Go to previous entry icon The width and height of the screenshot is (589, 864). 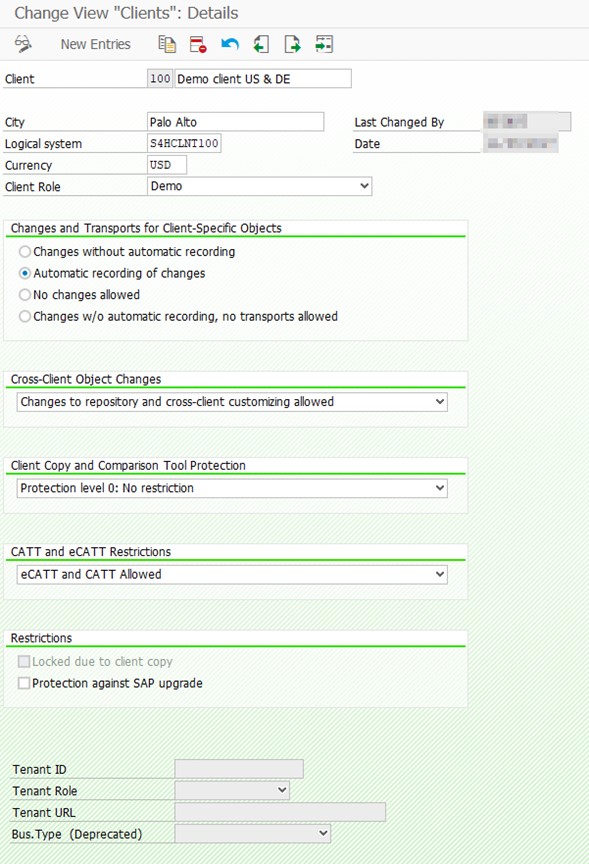pos(261,44)
